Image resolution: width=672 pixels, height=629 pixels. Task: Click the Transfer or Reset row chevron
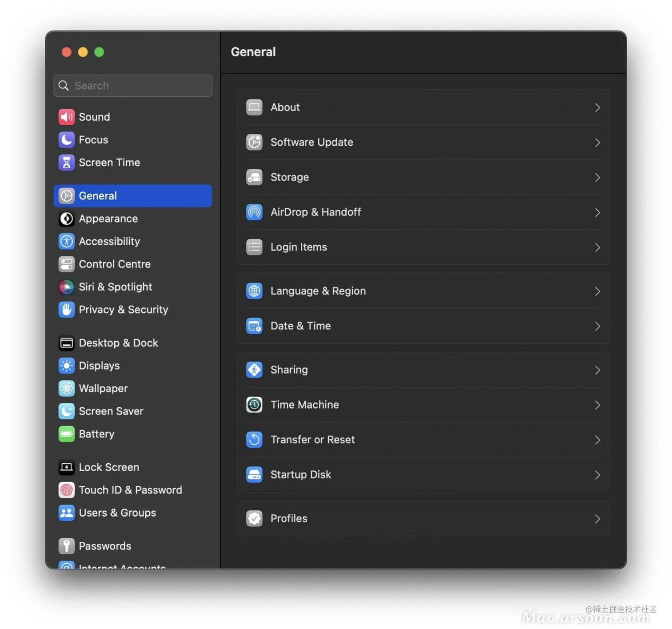pos(597,440)
